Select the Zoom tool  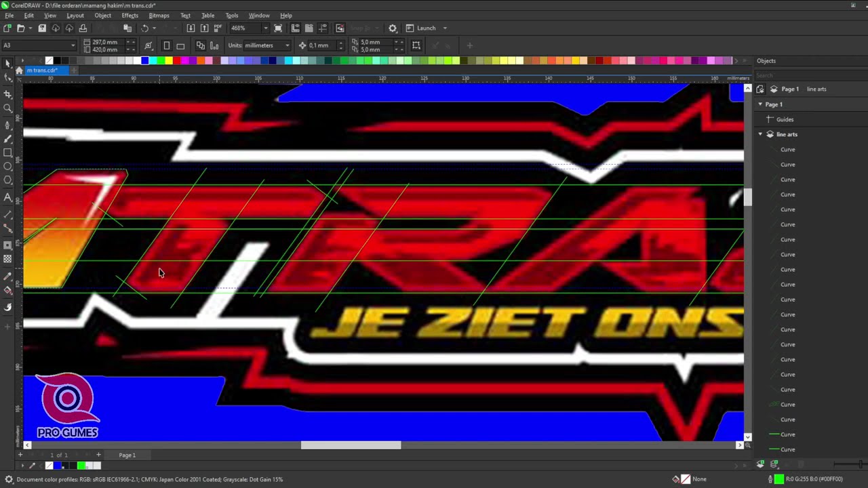[x=8, y=108]
